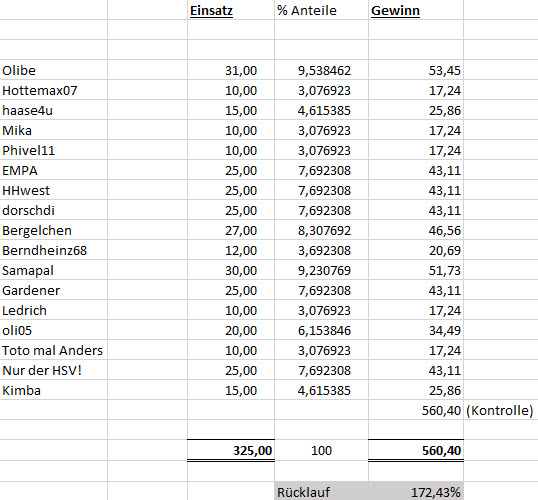The image size is (538, 500).
Task: Click the Kontrolle sum cell 560,40
Action: [416, 410]
